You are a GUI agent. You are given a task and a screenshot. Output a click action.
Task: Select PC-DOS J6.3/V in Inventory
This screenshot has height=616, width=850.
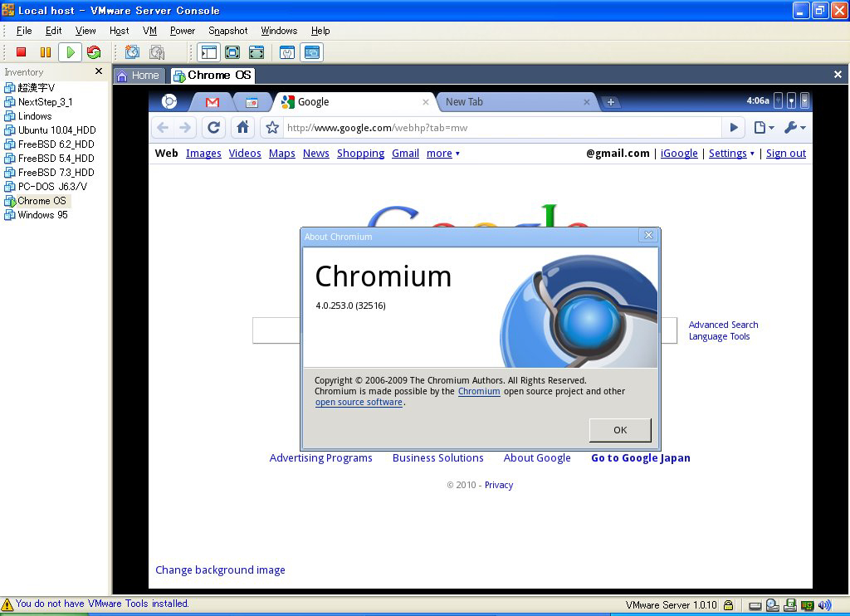tap(46, 187)
